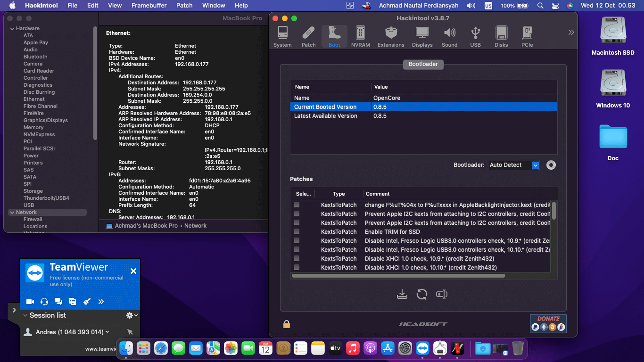Check the AppleBacklightInjector patch checkbox
This screenshot has width=644, height=362.
tap(297, 205)
